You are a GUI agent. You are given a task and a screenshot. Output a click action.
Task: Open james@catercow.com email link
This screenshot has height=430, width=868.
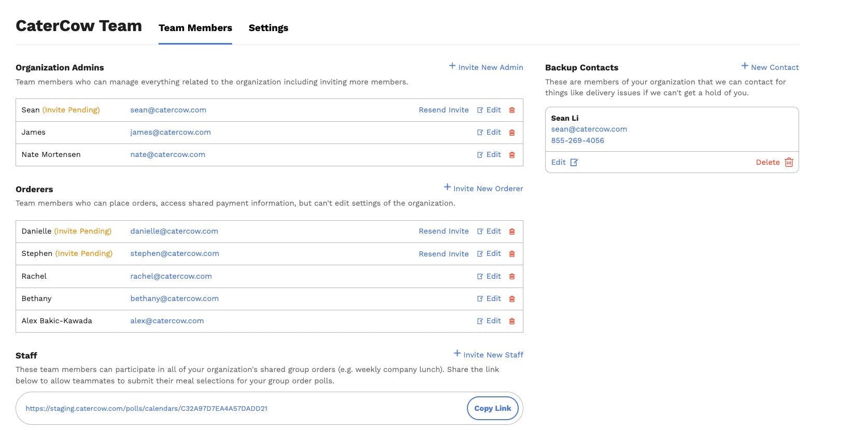tap(170, 133)
